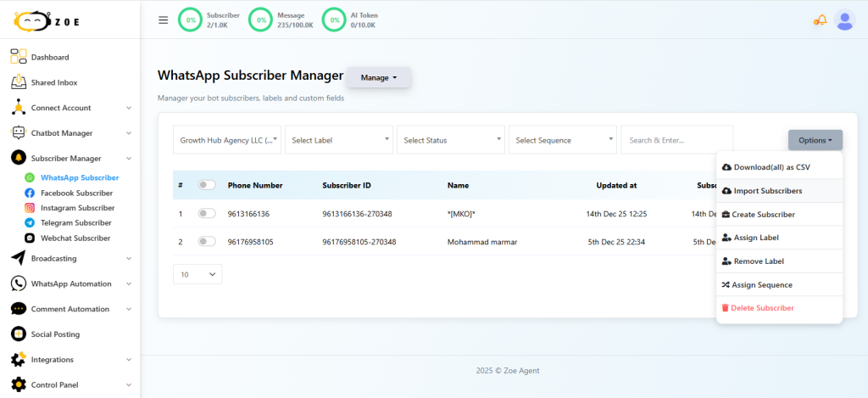This screenshot has height=398, width=868.
Task: Open the Select Label dropdown
Action: click(x=339, y=140)
